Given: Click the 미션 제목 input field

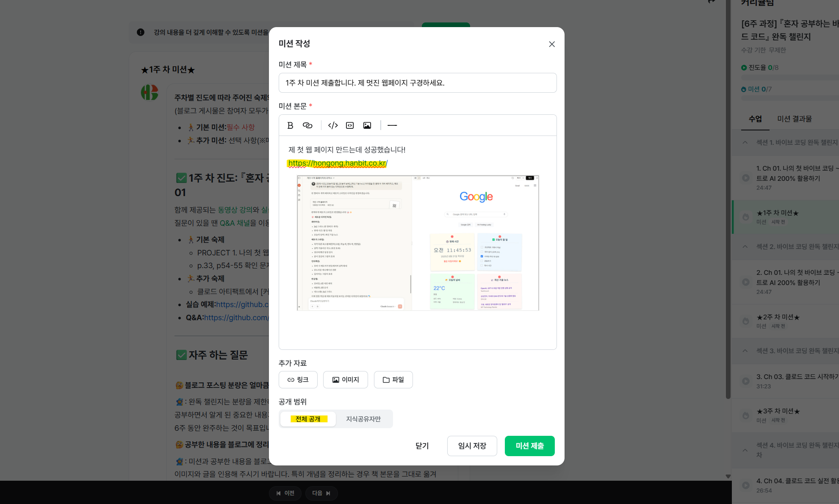Looking at the screenshot, I should pyautogui.click(x=417, y=83).
